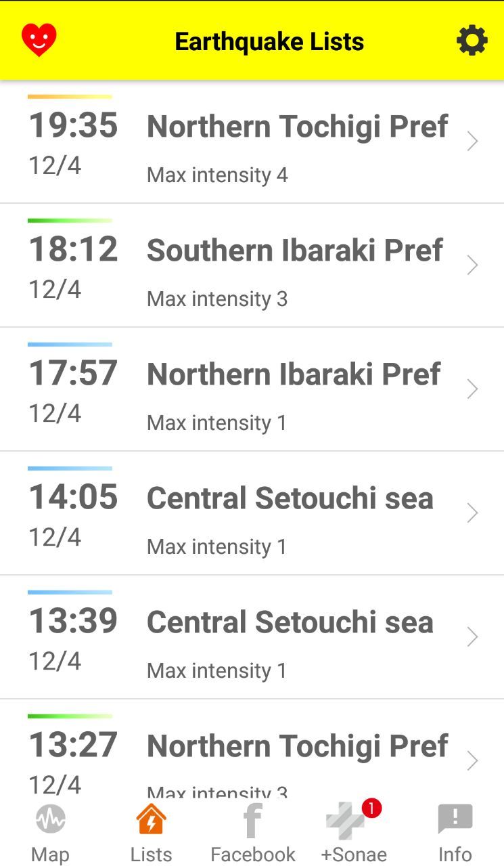The width and height of the screenshot is (504, 866).
Task: Click the green intensity bar above 18:12
Action: (70, 221)
